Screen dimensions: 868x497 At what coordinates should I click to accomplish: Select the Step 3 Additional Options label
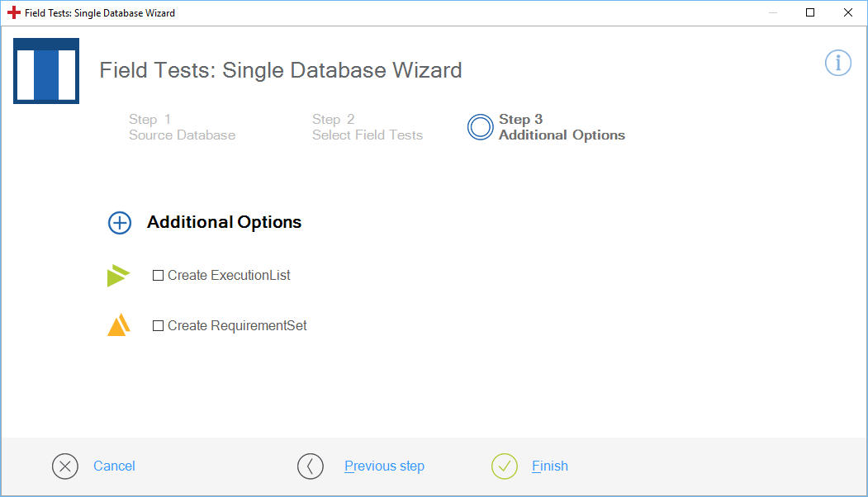(562, 127)
